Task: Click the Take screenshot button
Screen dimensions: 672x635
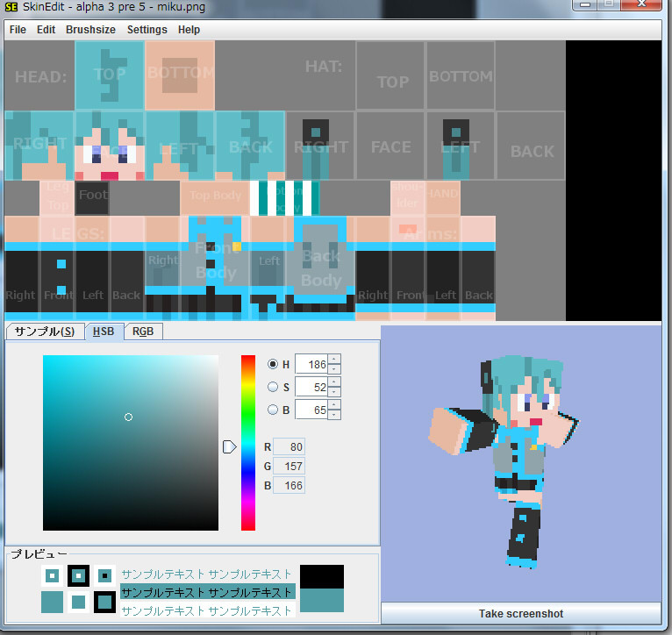Action: tap(521, 614)
